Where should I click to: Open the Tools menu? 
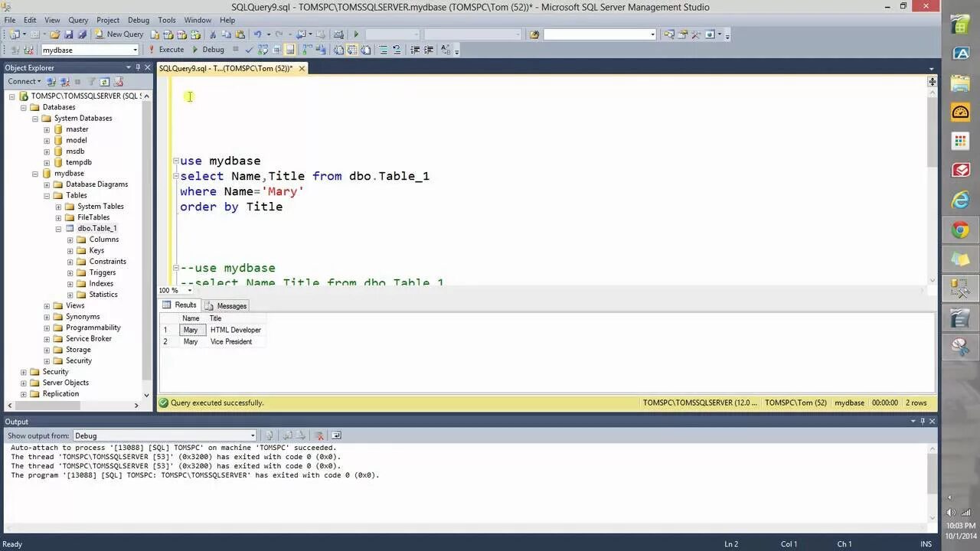pyautogui.click(x=166, y=20)
